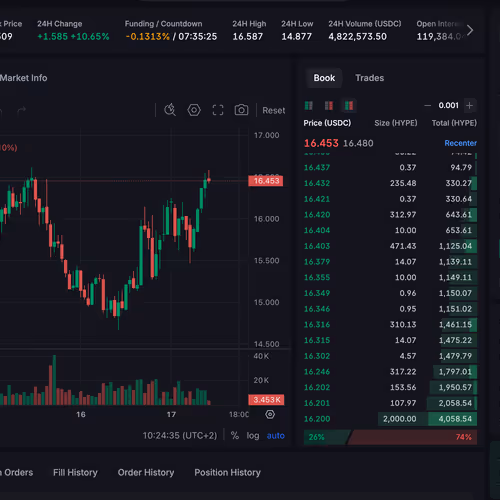The width and height of the screenshot is (500, 500).
Task: Click the 2,000.00 size cell
Action: 399,419
